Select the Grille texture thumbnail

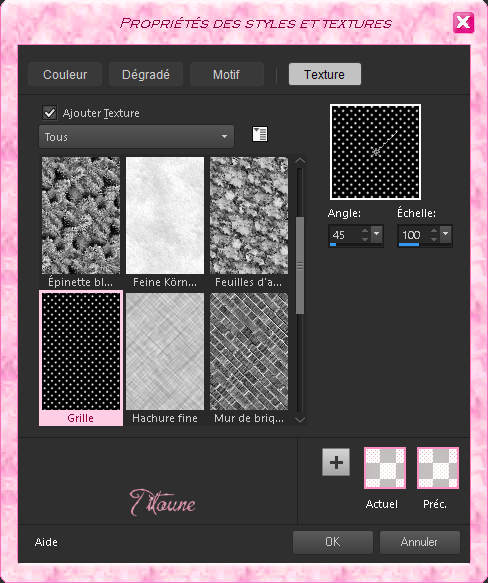(81, 351)
